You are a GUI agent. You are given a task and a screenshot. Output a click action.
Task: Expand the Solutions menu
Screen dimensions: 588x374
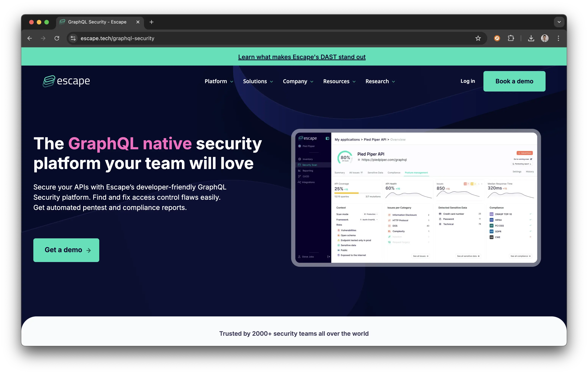tap(258, 81)
